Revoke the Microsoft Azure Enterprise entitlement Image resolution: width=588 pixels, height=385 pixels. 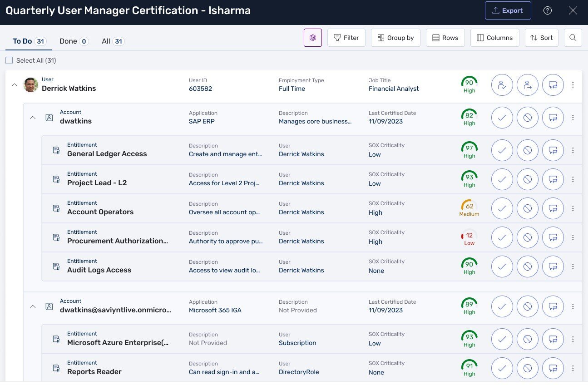pos(528,339)
